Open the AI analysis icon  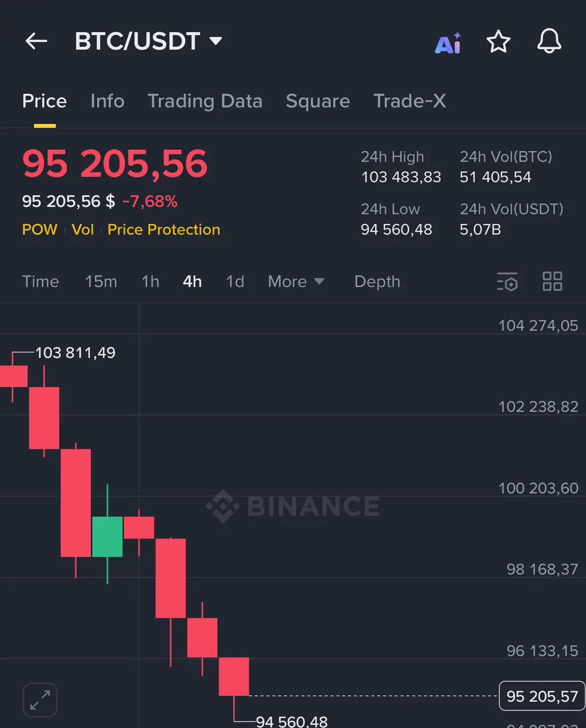pos(448,44)
